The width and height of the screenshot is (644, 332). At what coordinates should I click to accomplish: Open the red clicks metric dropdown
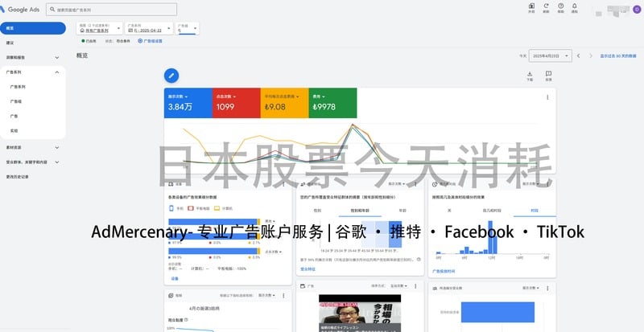click(x=226, y=96)
